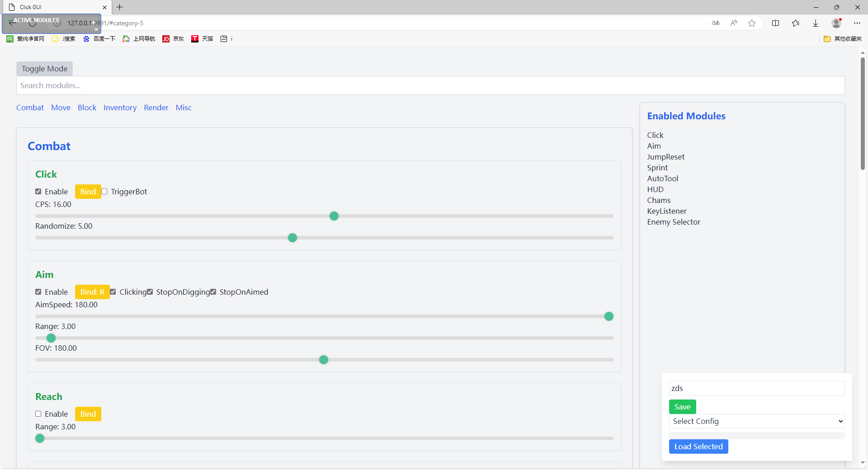Open the 京东 bookmark
Screen dimensions: 868x470
173,39
